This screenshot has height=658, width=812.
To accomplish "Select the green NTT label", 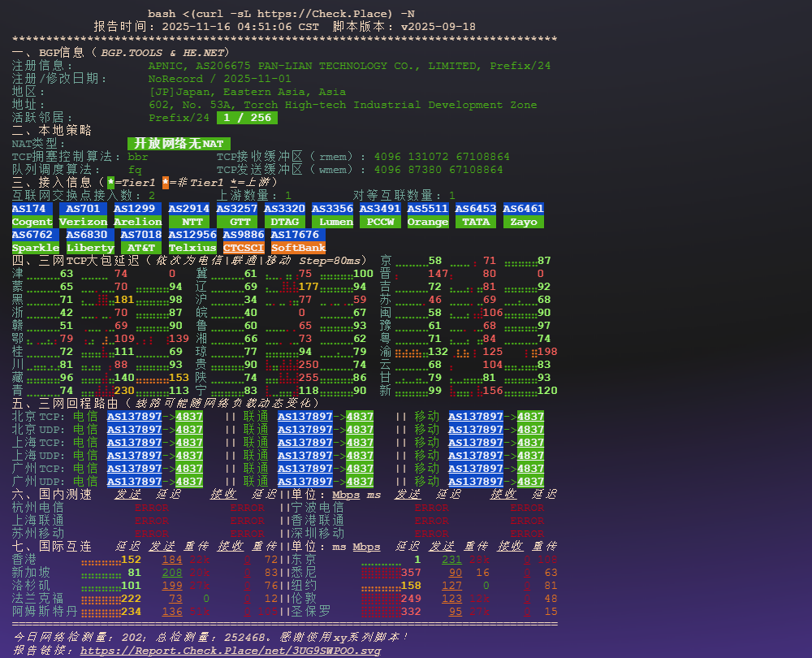I will 192,222.
